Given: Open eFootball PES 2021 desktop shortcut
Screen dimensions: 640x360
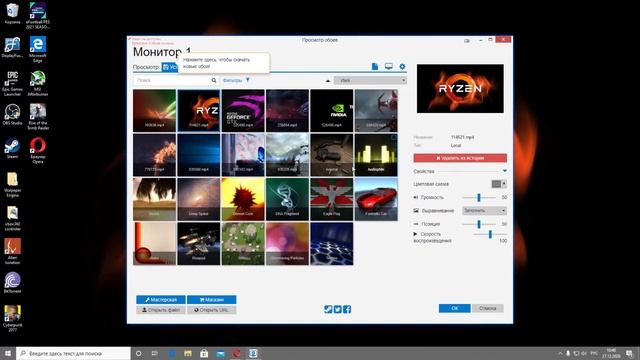Looking at the screenshot, I should click(38, 16).
